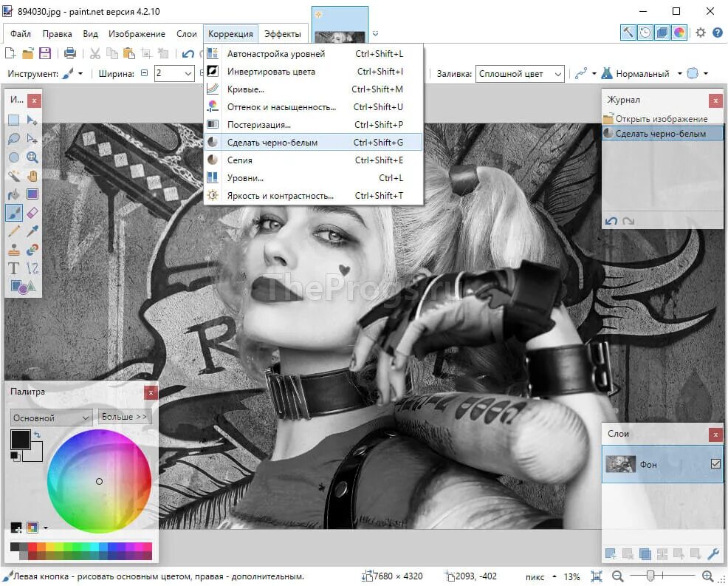Screen dimensions: 728x586
Task: Toggle visibility checkbox of Фон layer
Action: coord(715,464)
